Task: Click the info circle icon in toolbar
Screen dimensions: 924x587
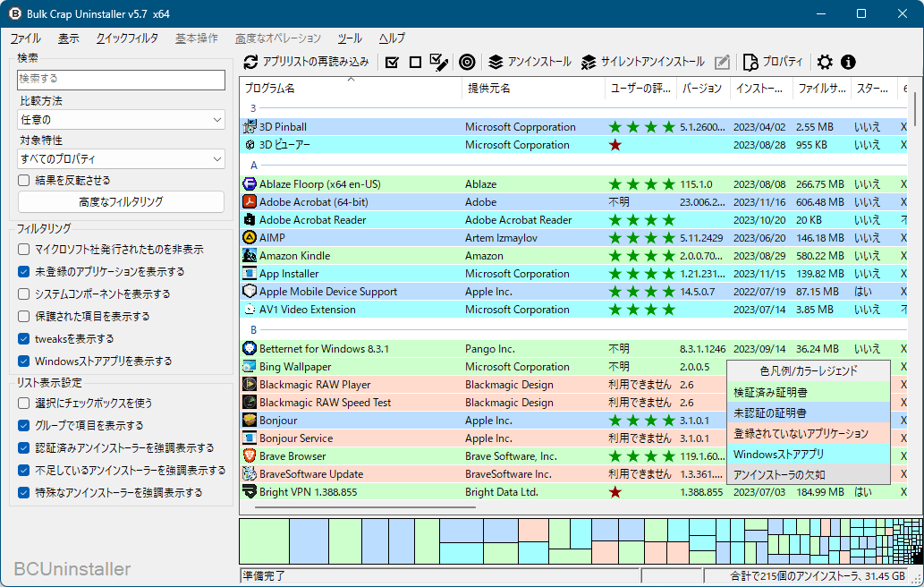Action: [848, 62]
